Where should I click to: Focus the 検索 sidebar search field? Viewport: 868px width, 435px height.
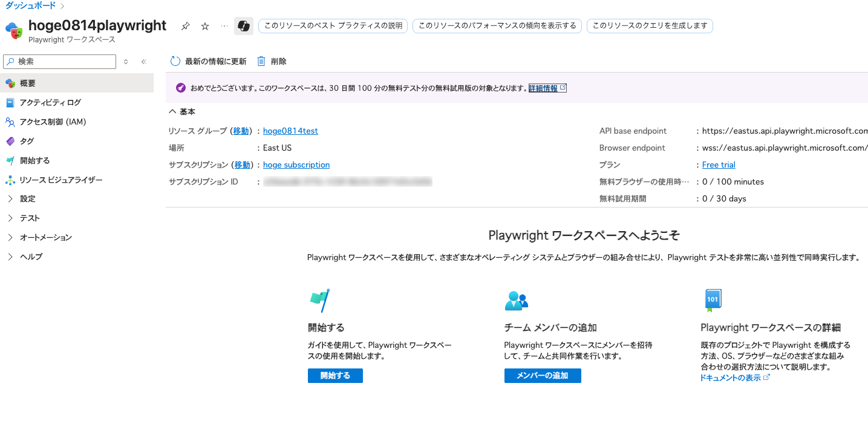click(x=59, y=62)
